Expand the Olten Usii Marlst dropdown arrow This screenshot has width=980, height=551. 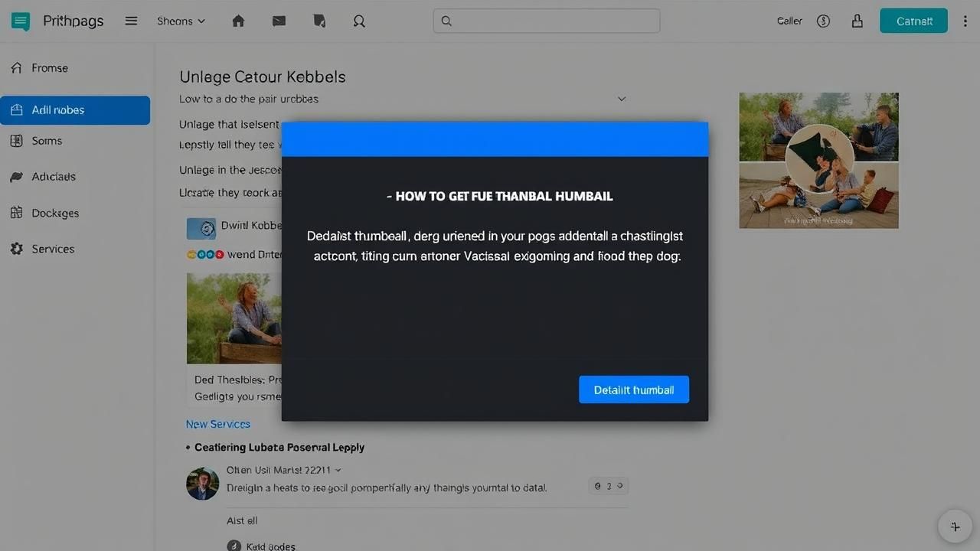click(x=338, y=470)
